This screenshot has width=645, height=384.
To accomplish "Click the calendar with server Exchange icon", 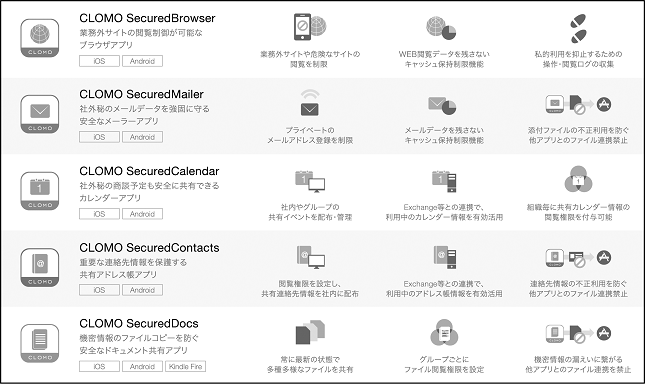I will (x=444, y=181).
